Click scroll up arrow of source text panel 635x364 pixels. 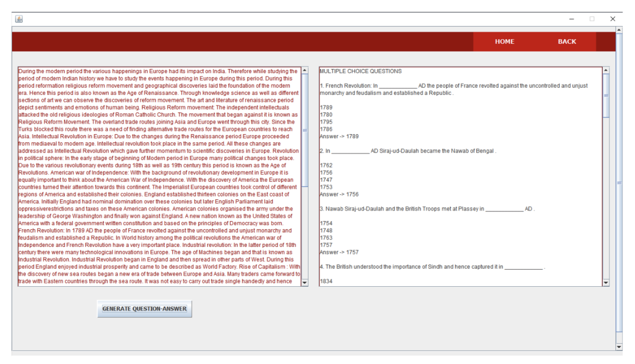pos(304,71)
